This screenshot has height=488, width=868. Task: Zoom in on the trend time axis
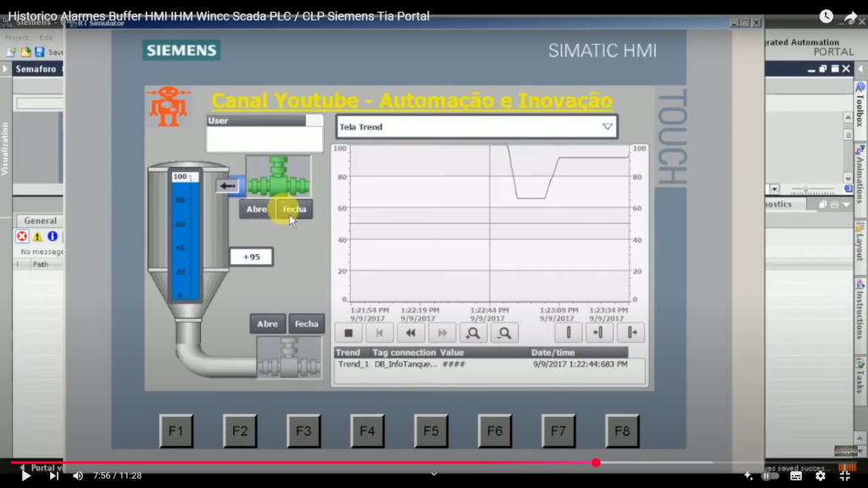coord(473,333)
